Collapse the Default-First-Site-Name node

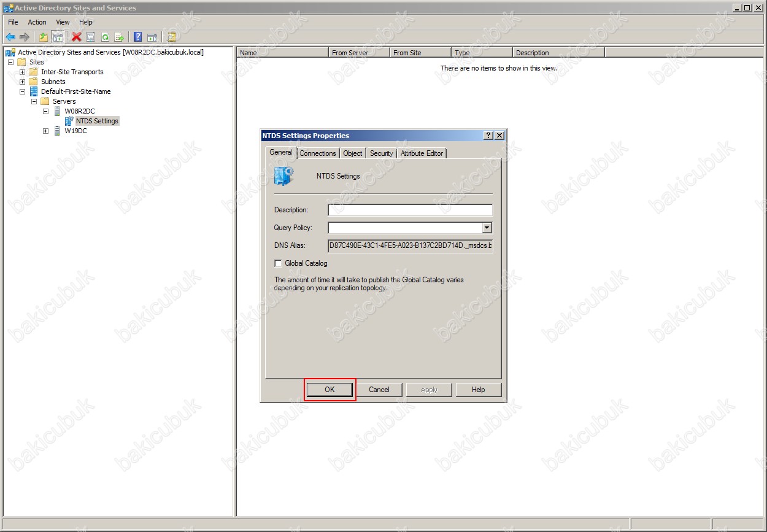click(23, 91)
